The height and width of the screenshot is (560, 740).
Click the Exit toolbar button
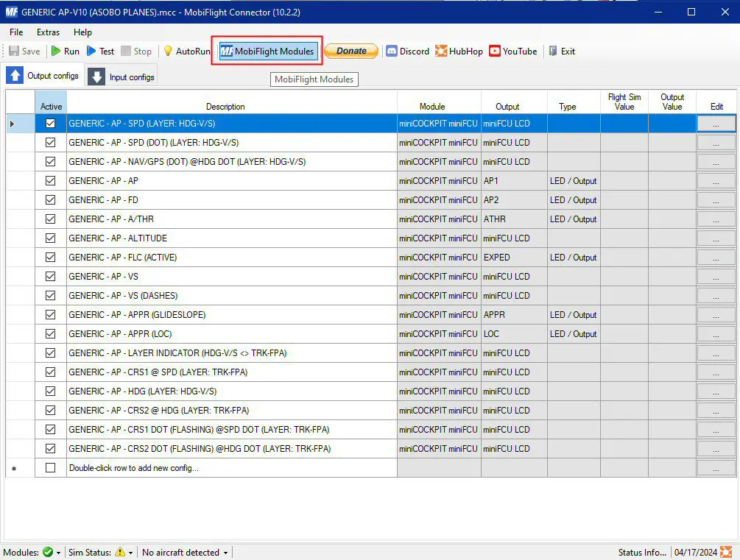562,51
